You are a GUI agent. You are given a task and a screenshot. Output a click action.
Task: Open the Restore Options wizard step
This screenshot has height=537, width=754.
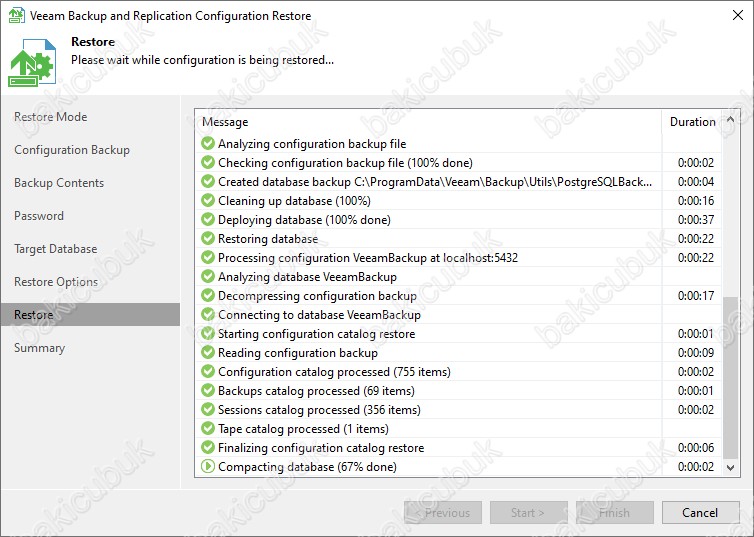point(56,282)
